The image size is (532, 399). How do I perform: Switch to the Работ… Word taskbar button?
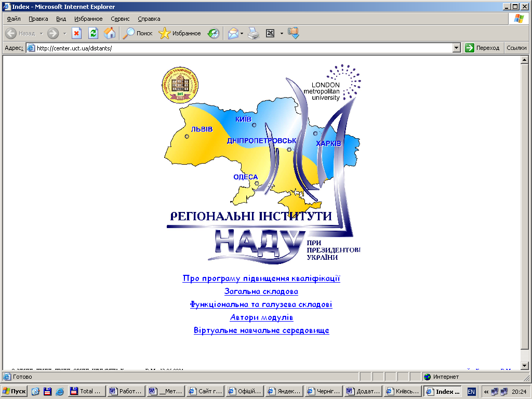(x=126, y=392)
